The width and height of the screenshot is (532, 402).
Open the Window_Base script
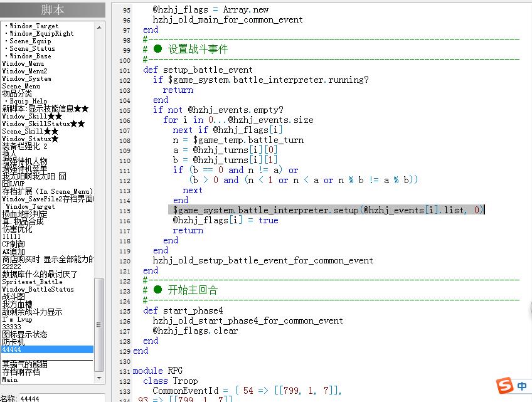point(30,56)
